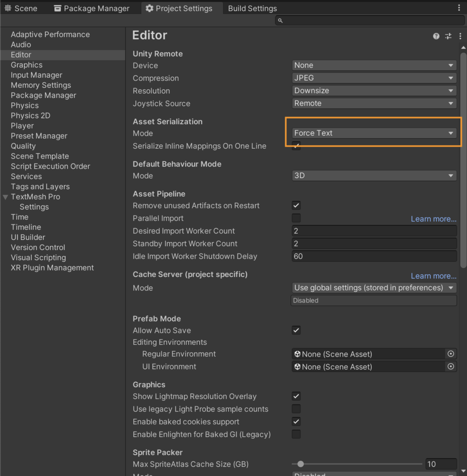Open the Resolution dropdown showing Downsize
Viewport: 467px width, 476px height.
374,91
